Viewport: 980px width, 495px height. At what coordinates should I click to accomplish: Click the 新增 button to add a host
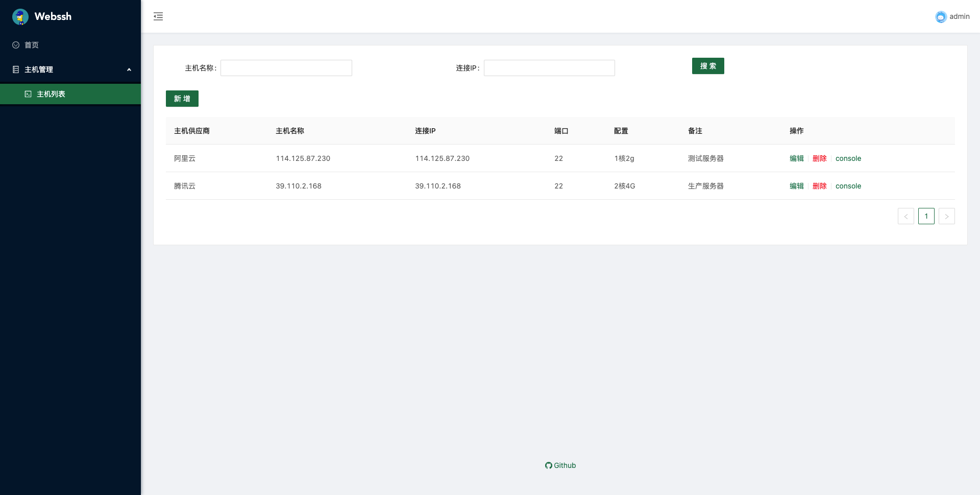(182, 98)
